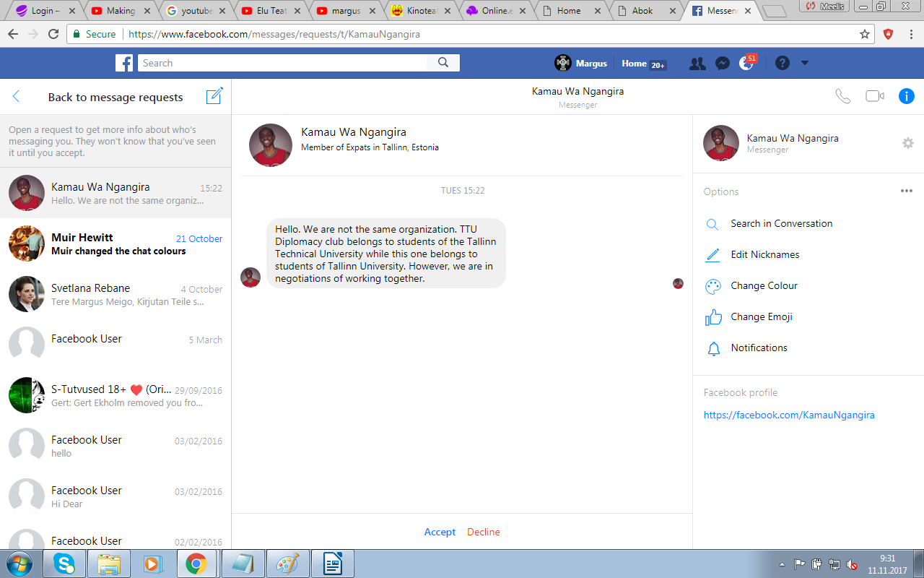Open Chrome menu three dots
This screenshot has height=578, width=924.
(910, 34)
